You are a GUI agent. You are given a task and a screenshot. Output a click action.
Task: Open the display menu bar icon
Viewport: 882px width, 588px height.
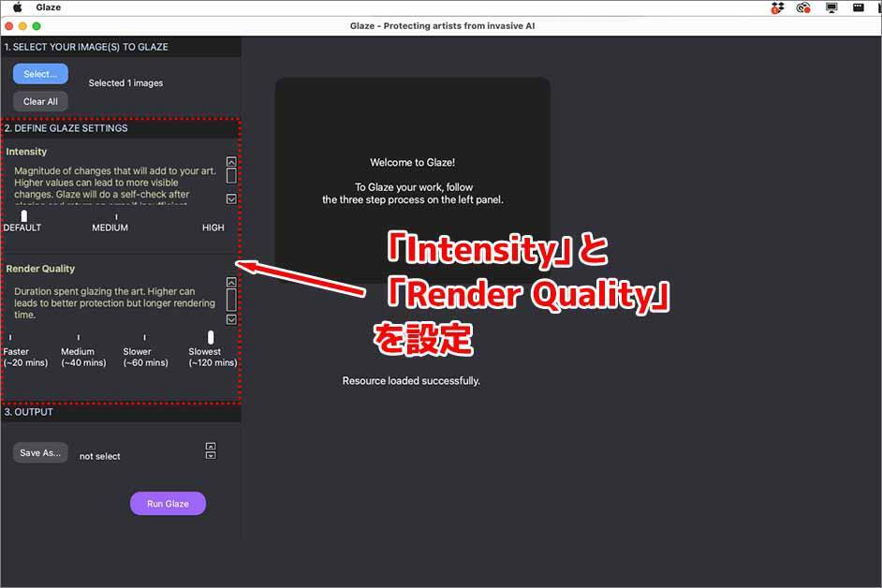(x=831, y=7)
